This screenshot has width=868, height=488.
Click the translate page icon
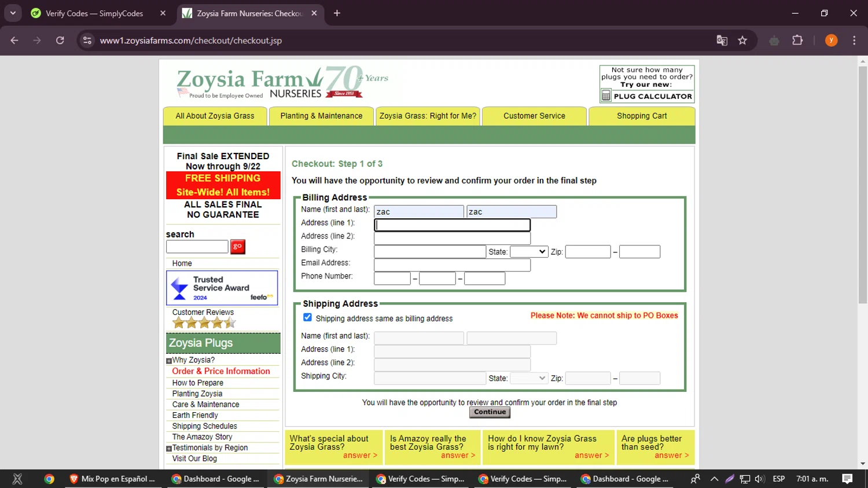pos(722,41)
